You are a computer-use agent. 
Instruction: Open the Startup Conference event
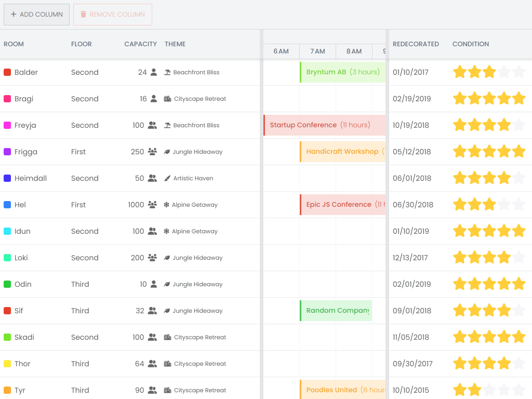tap(325, 125)
